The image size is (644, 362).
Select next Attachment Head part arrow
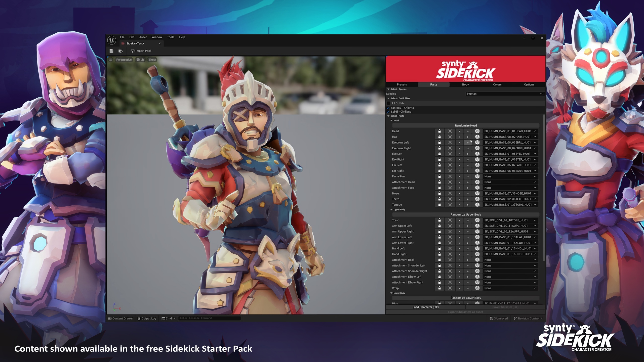(x=468, y=182)
